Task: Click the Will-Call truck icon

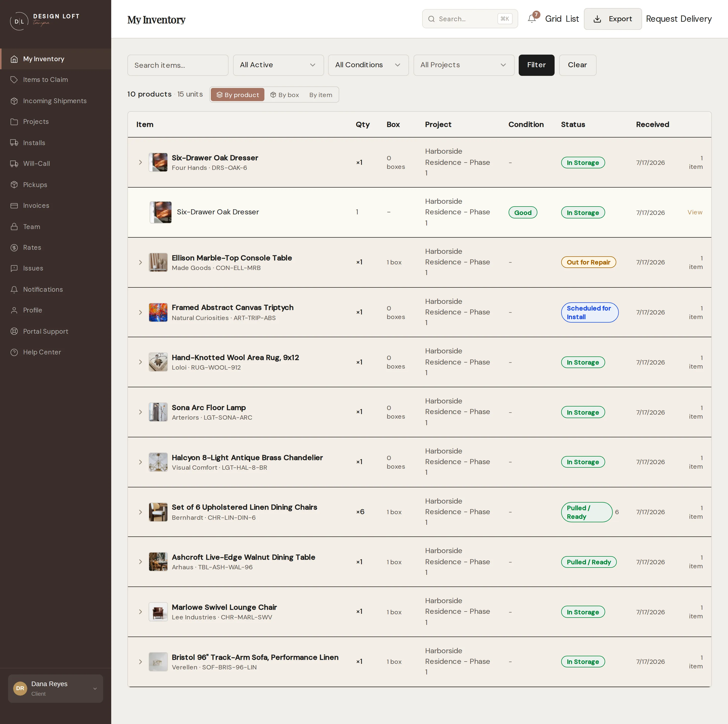Action: (14, 164)
